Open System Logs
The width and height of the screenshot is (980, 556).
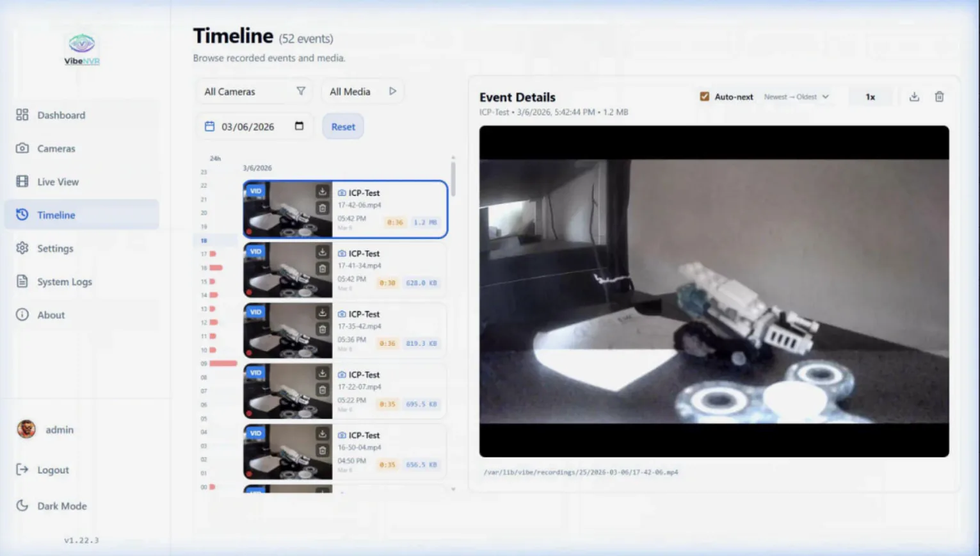(82, 282)
